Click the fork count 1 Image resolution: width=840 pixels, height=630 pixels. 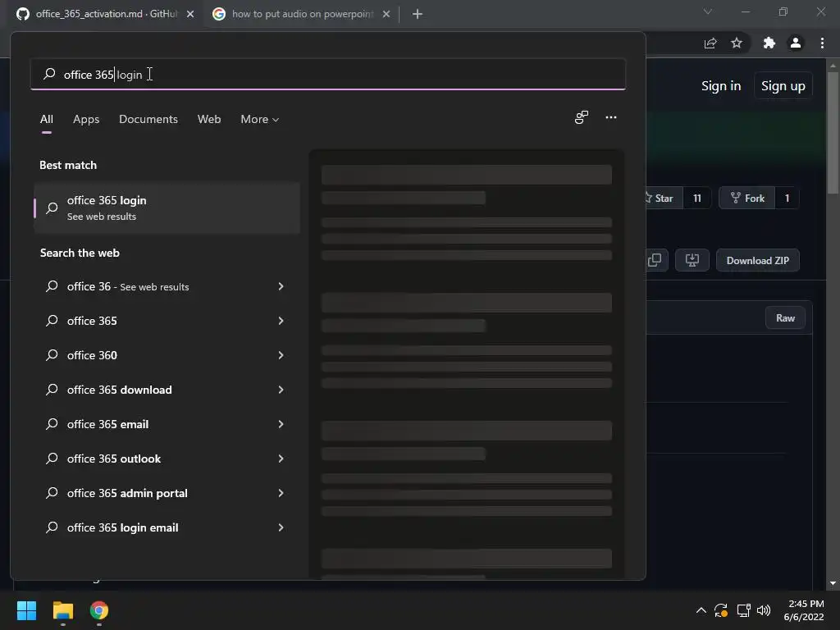(x=787, y=199)
